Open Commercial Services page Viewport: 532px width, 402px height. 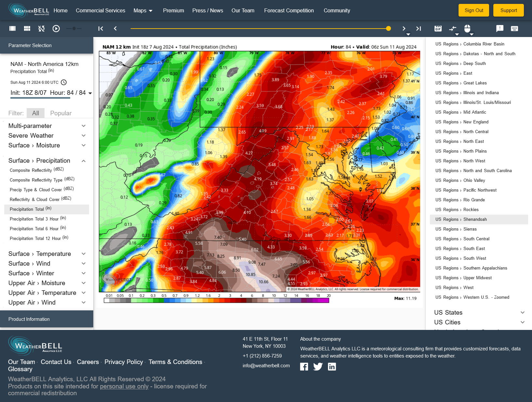coord(100,10)
